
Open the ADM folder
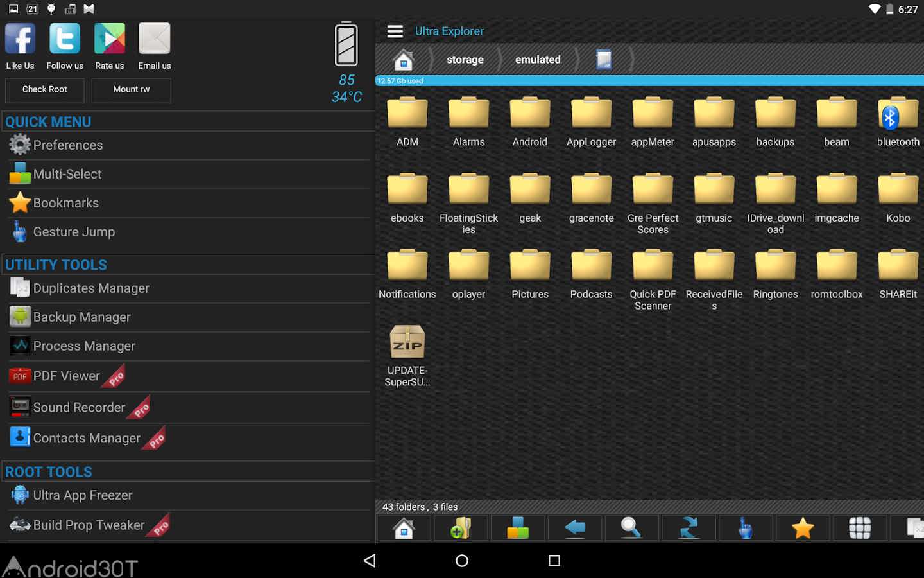click(407, 122)
